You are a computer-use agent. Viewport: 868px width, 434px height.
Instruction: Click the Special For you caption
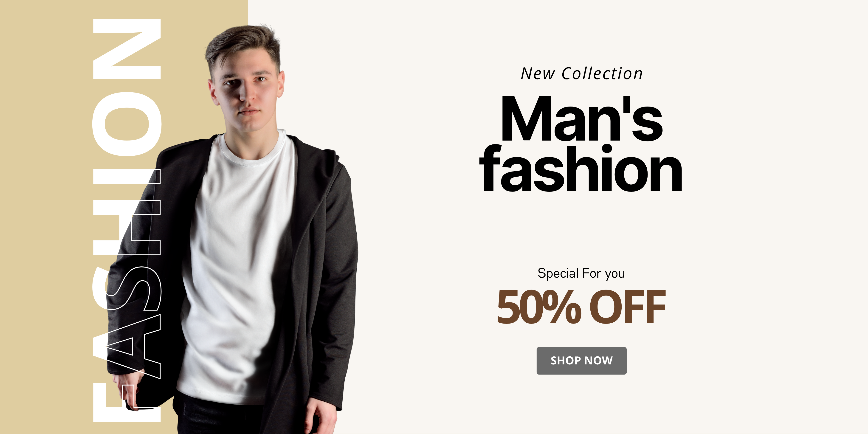pyautogui.click(x=581, y=273)
